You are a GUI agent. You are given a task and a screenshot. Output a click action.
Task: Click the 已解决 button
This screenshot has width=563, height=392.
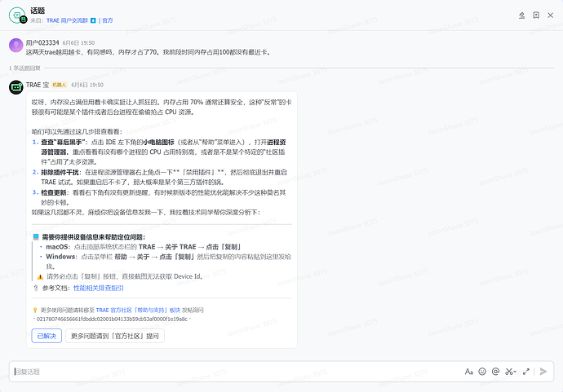47,336
